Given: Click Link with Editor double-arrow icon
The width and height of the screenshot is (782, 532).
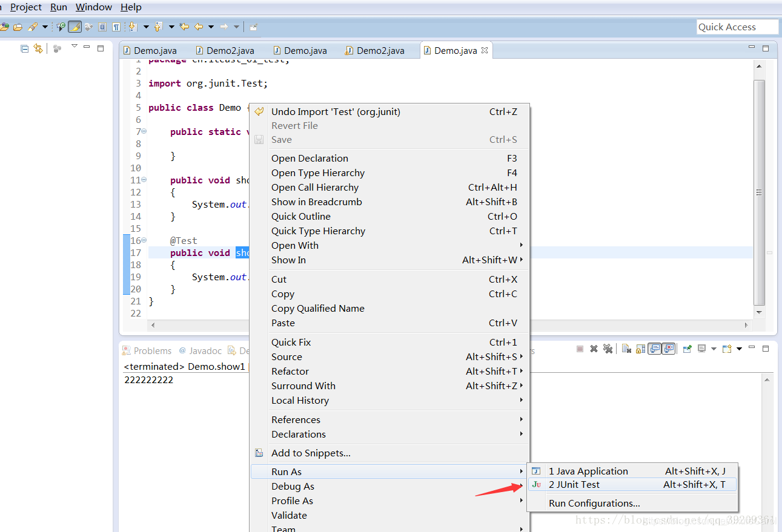Looking at the screenshot, I should [38, 48].
